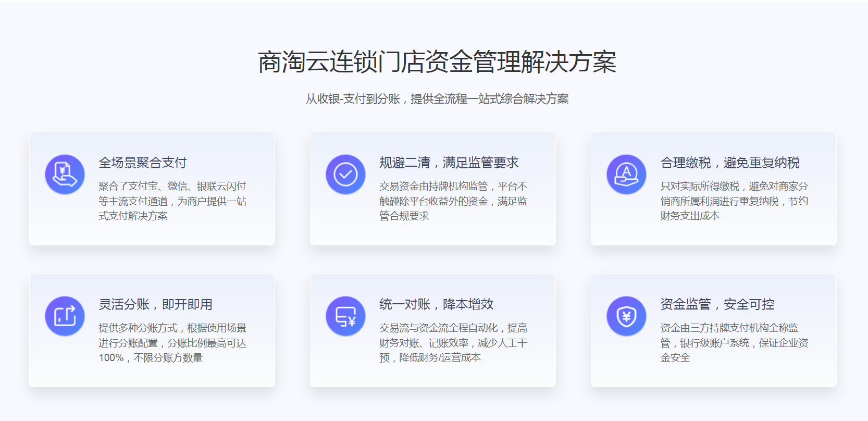
Task: Click the description mentioning 支付宝、微信、银联云闪付
Action: 172,201
